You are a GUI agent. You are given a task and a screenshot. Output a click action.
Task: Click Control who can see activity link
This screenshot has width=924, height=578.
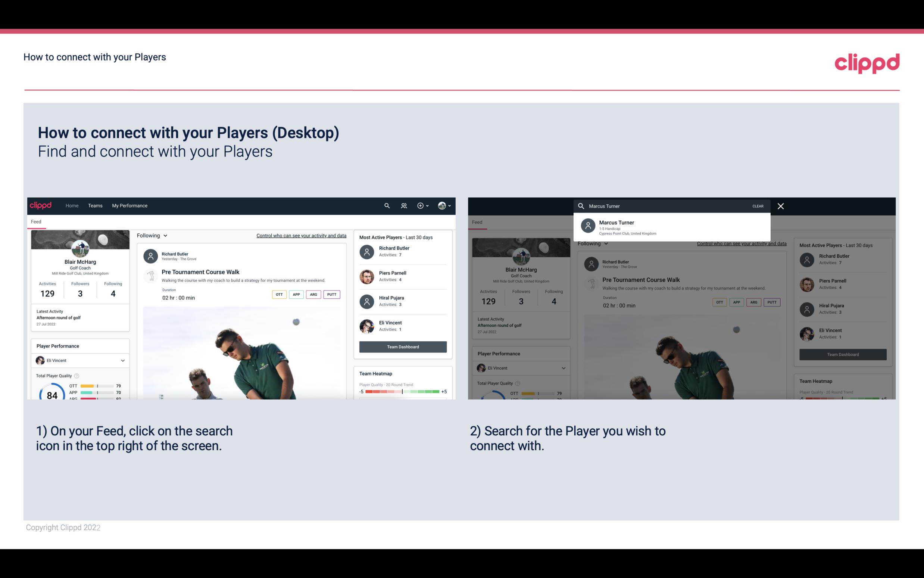(301, 236)
